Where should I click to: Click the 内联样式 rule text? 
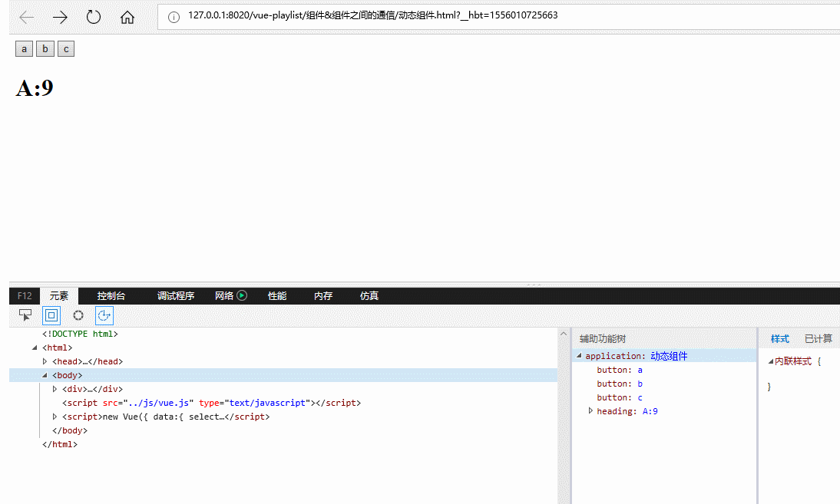[x=793, y=361]
